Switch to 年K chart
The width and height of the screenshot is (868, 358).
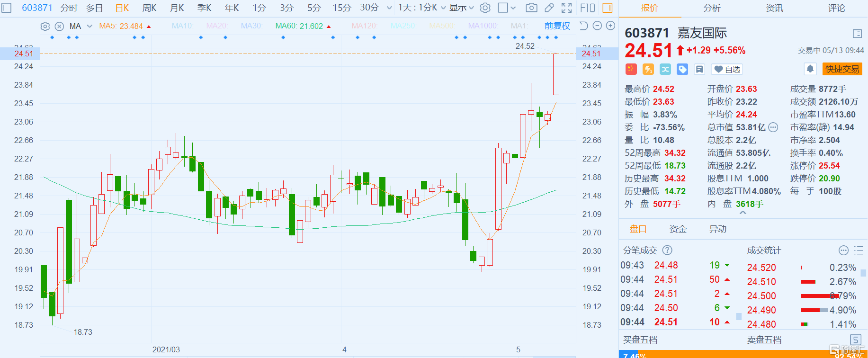tap(232, 8)
